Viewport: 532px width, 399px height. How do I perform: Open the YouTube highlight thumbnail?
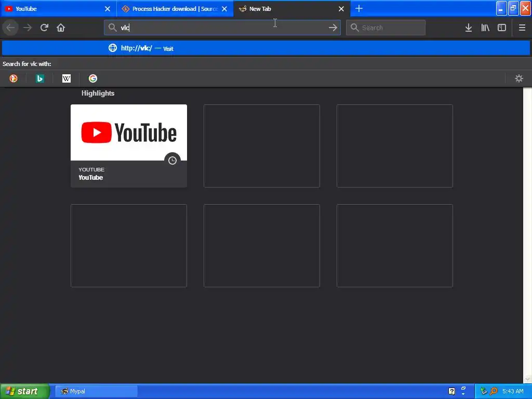tap(129, 132)
